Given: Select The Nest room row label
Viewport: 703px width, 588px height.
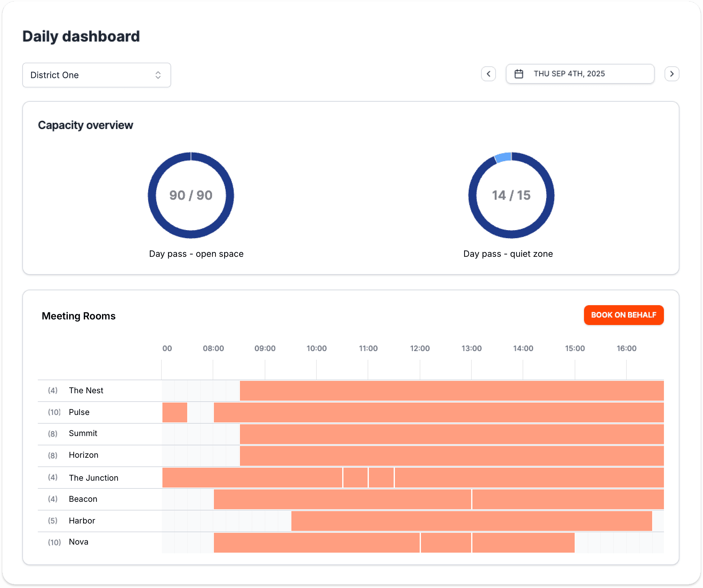Looking at the screenshot, I should [86, 390].
